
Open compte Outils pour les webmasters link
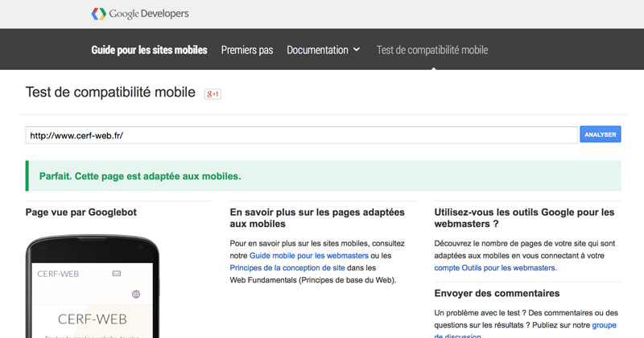pos(494,268)
